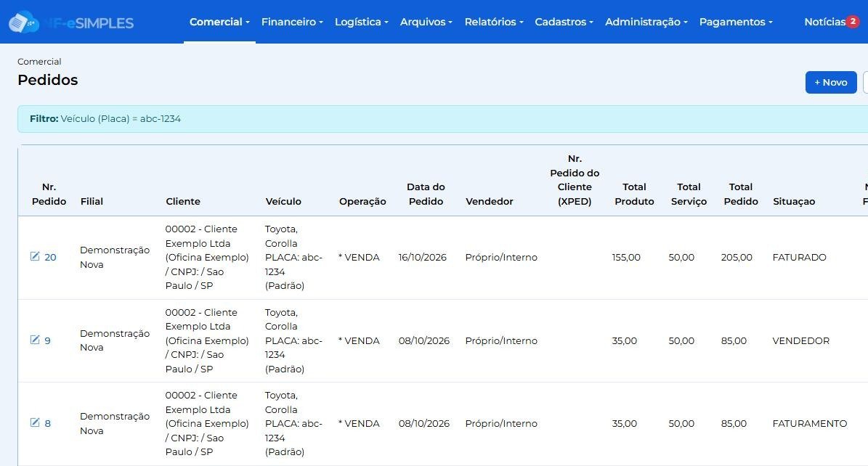This screenshot has height=466, width=868.
Task: Open order number 20 link
Action: tap(50, 258)
